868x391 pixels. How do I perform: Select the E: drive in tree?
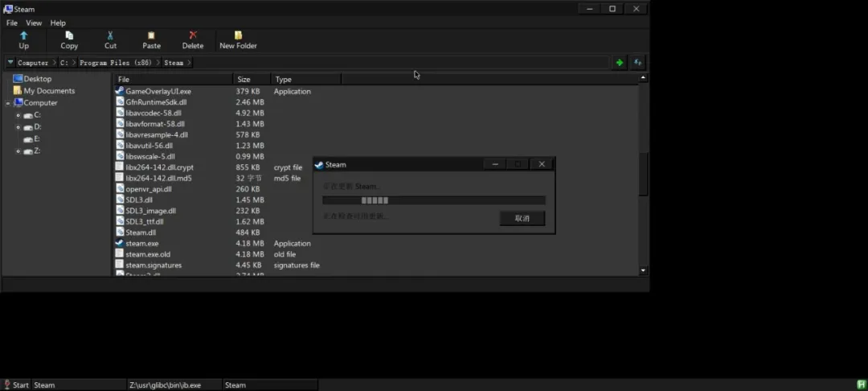point(32,139)
